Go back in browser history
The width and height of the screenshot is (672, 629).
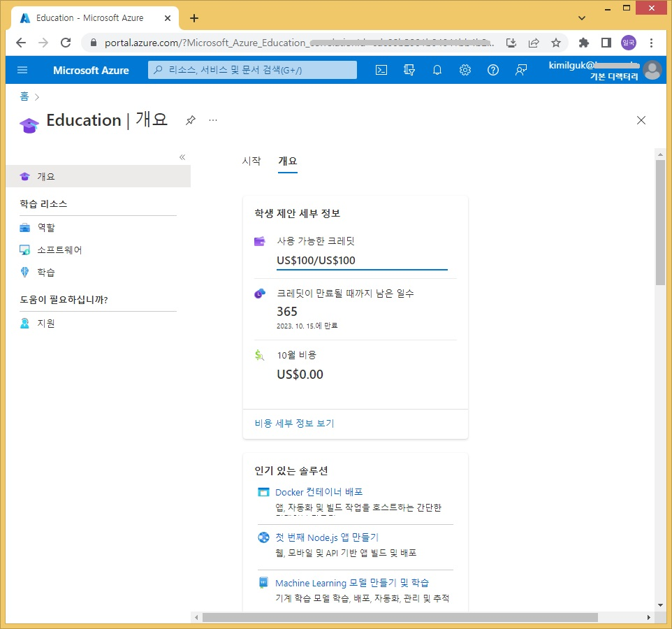pyautogui.click(x=21, y=43)
